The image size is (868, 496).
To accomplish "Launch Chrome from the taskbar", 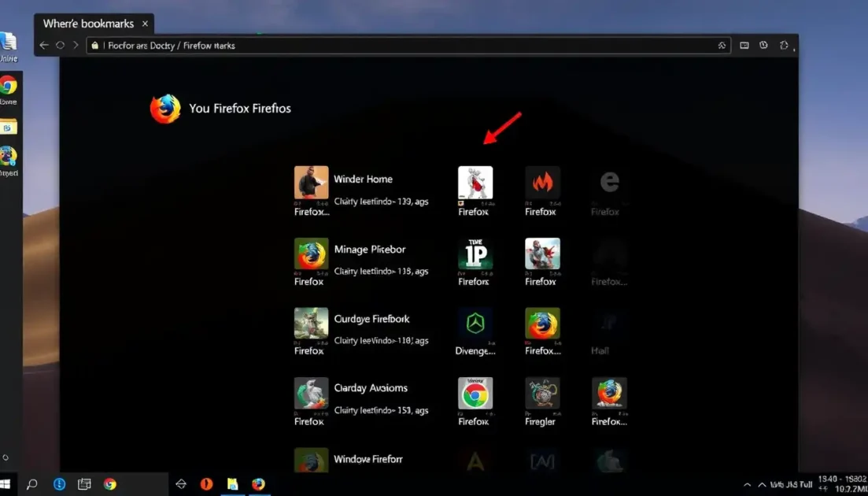I will [x=110, y=484].
